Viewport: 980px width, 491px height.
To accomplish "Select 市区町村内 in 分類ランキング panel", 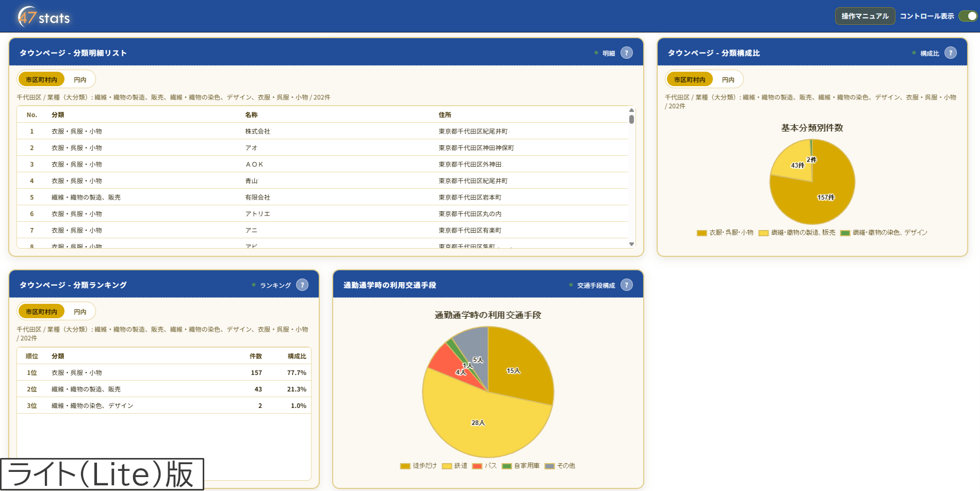I will point(41,312).
